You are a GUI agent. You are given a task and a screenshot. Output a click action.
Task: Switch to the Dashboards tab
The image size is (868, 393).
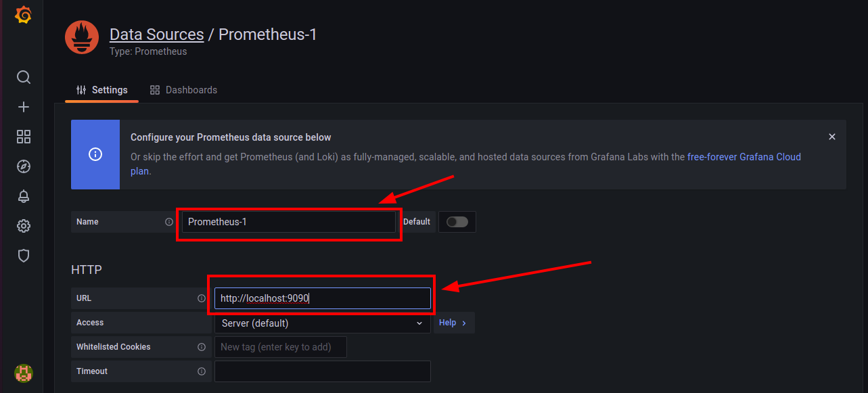point(184,90)
